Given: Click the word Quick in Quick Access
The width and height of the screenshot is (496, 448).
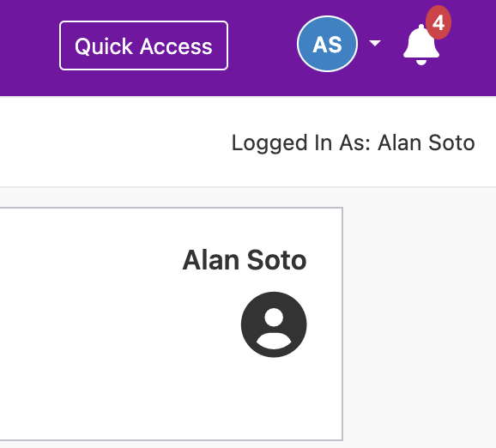Looking at the screenshot, I should (104, 47).
